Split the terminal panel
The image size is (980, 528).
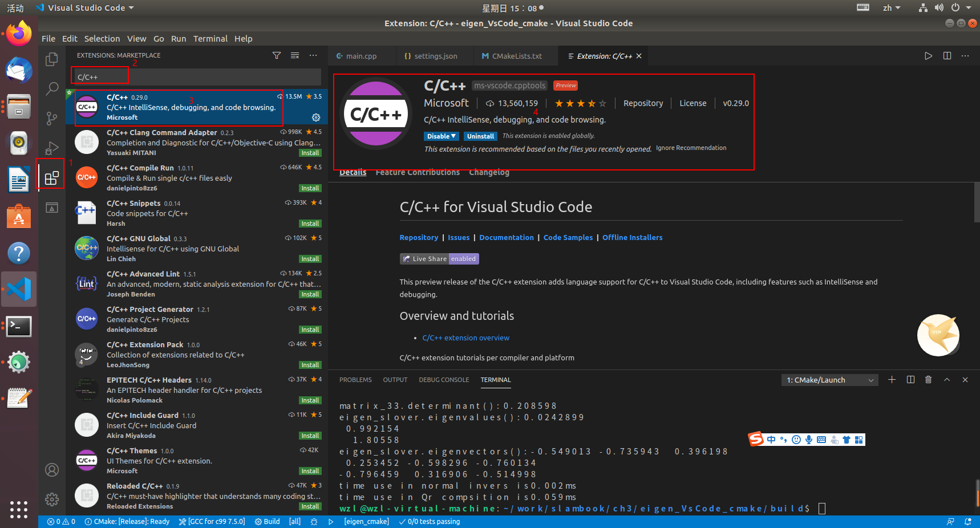point(910,380)
